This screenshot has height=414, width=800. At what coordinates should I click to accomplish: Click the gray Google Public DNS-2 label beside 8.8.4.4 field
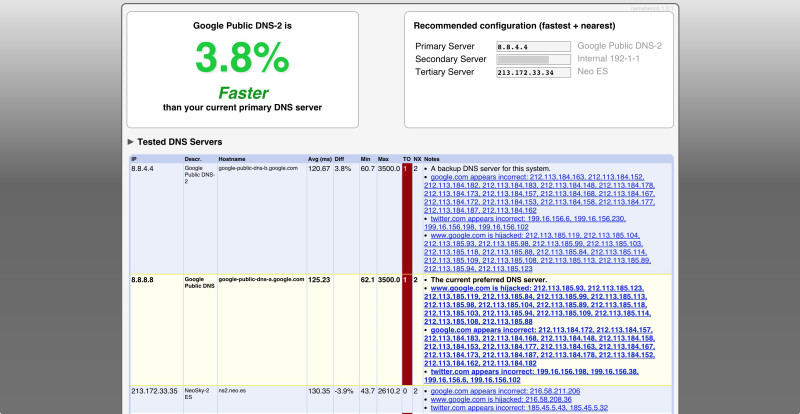point(619,46)
